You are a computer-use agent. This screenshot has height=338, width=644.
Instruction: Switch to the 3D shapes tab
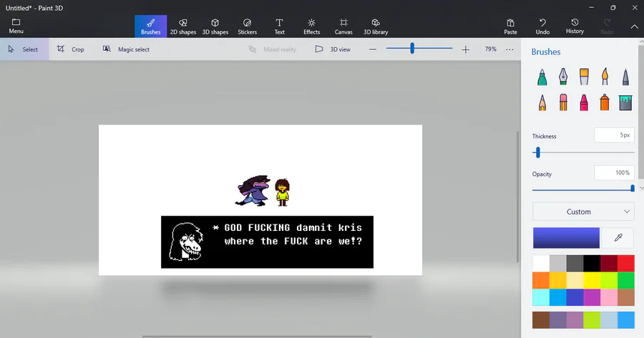[215, 26]
